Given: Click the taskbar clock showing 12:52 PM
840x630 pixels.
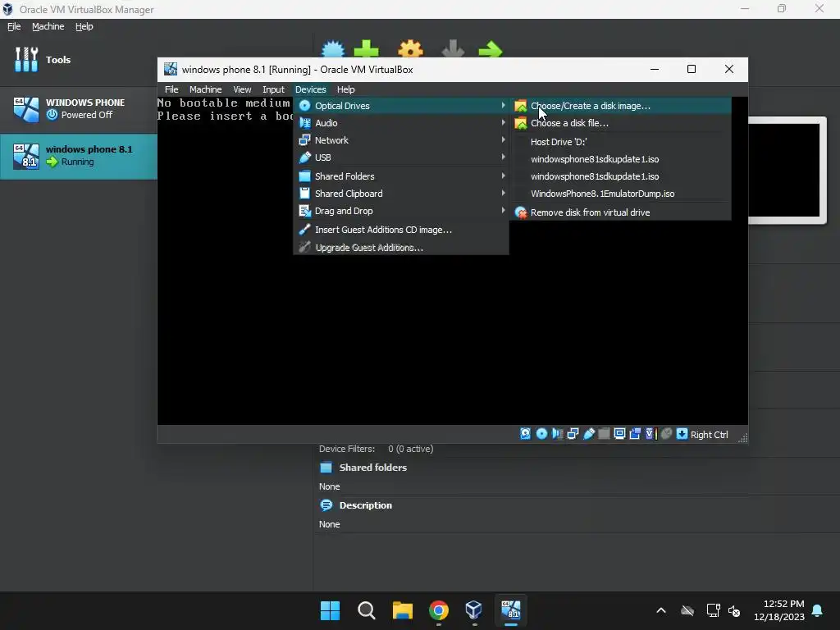Looking at the screenshot, I should click(779, 610).
